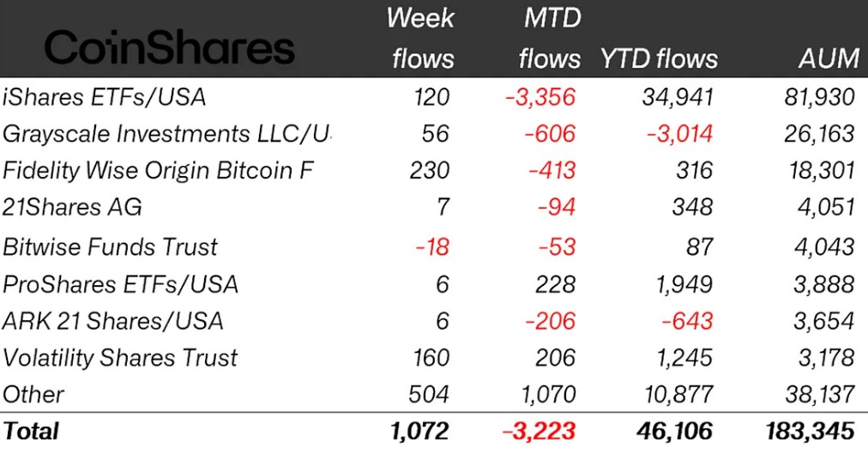Click the ProShares ETFs/USA row label

coord(120,283)
